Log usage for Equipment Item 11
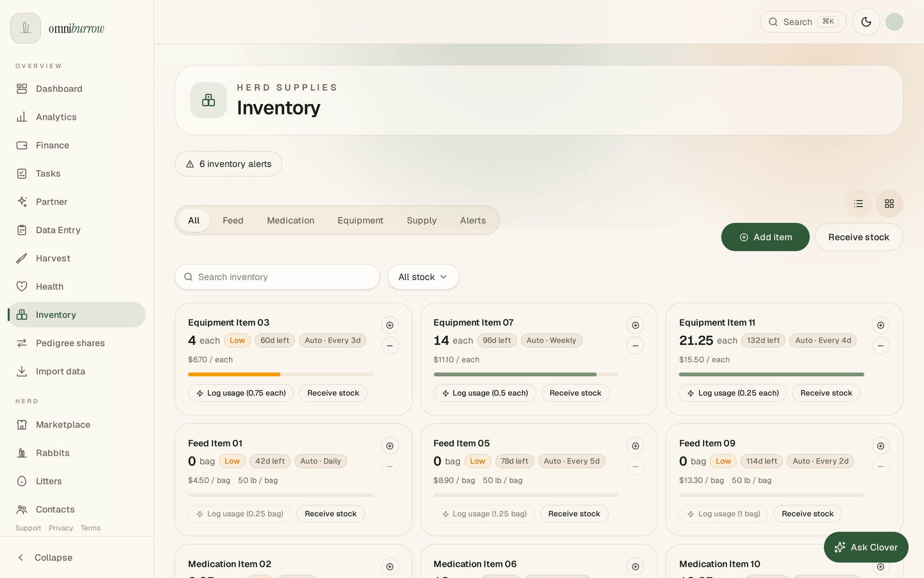Viewport: 924px width, 578px height. [x=732, y=393]
